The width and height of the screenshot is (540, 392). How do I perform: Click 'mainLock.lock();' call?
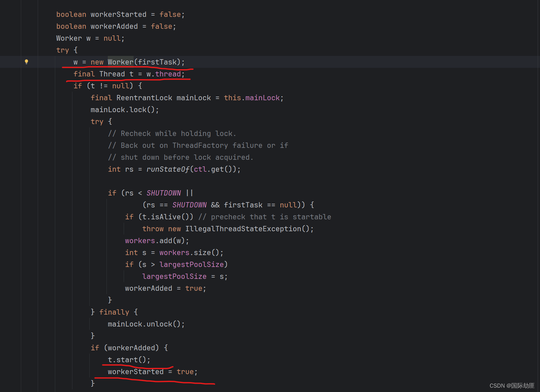(x=125, y=110)
